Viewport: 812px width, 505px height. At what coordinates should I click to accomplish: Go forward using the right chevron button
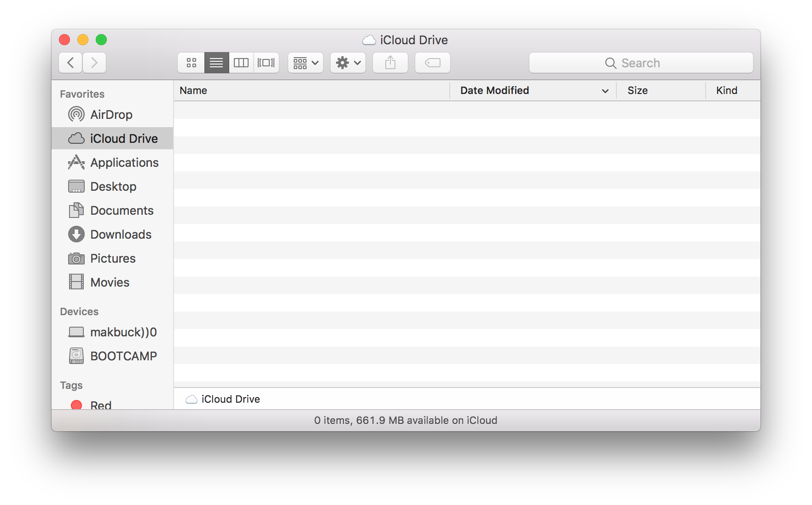pyautogui.click(x=94, y=63)
